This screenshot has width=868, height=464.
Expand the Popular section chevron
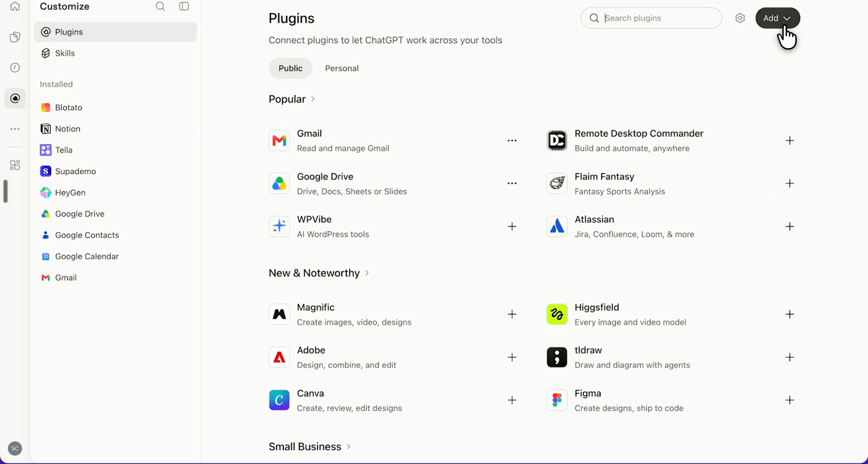pos(312,99)
